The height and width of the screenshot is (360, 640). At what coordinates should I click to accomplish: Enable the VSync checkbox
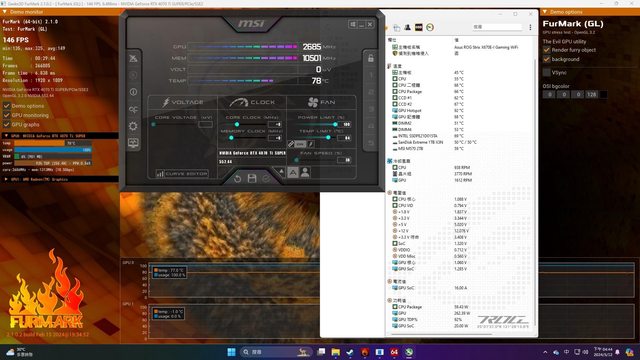pyautogui.click(x=547, y=72)
